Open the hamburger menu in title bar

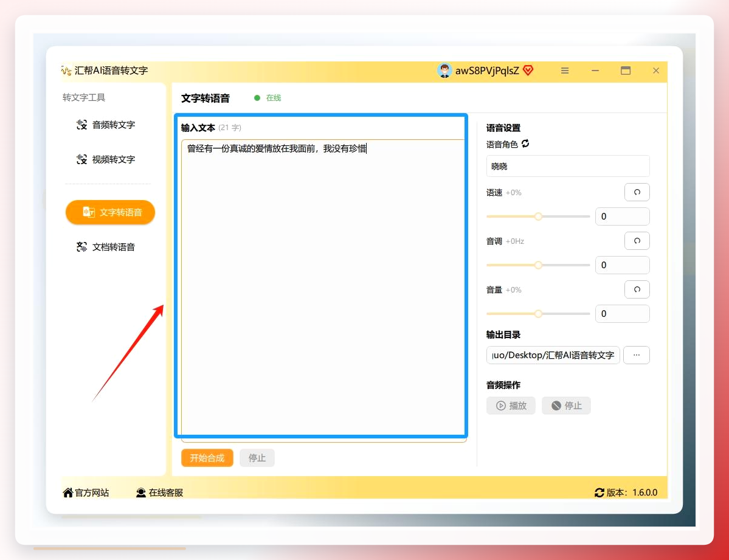(565, 71)
